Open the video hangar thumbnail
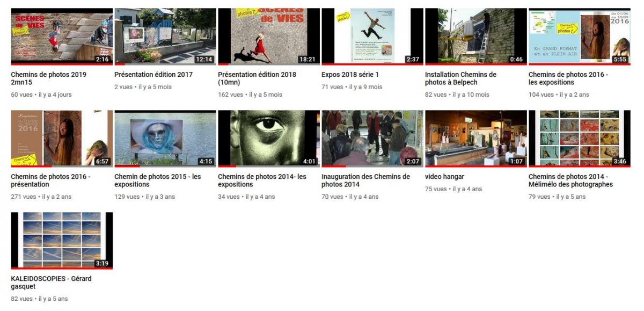 pyautogui.click(x=476, y=138)
